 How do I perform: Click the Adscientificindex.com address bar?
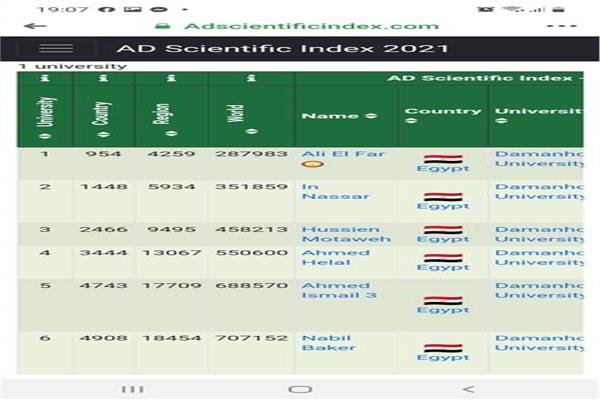[311, 26]
